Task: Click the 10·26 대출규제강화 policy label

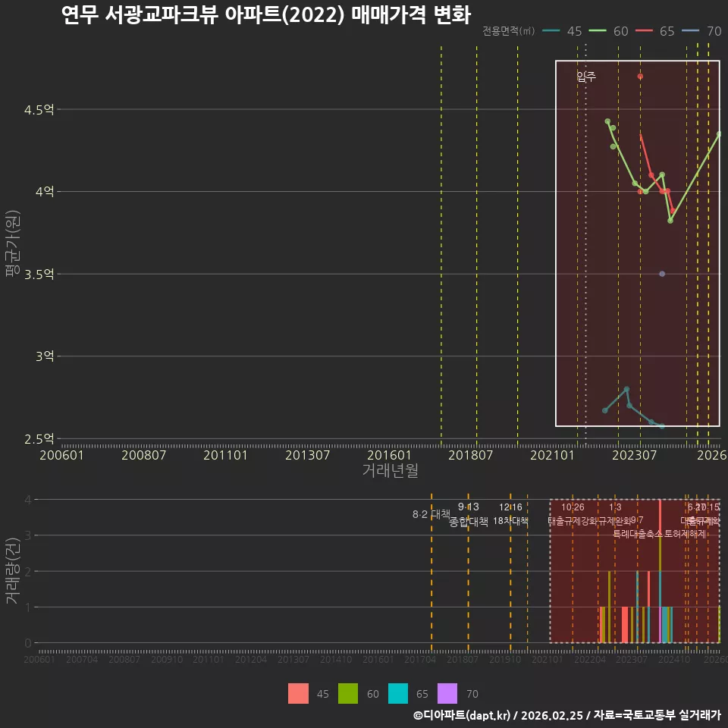Action: point(573,514)
